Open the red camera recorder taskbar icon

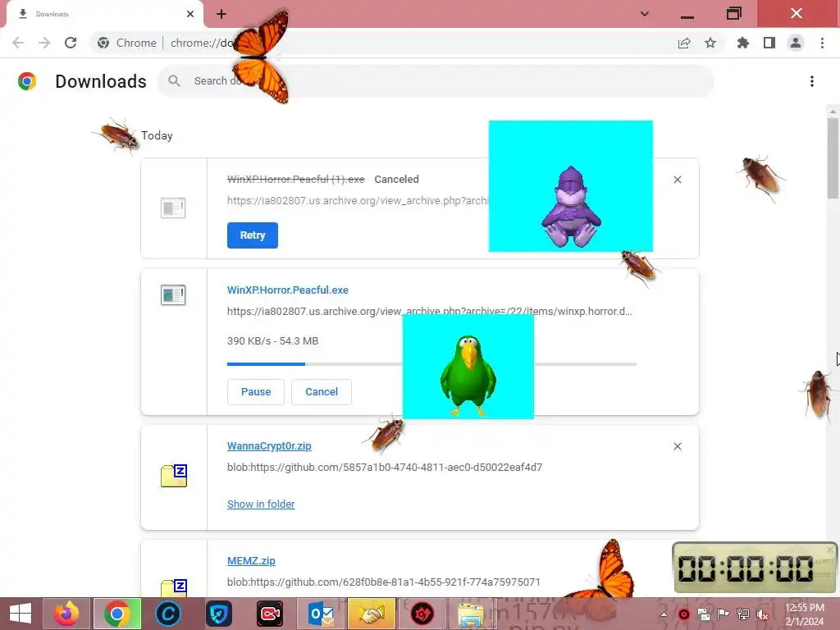click(x=270, y=614)
